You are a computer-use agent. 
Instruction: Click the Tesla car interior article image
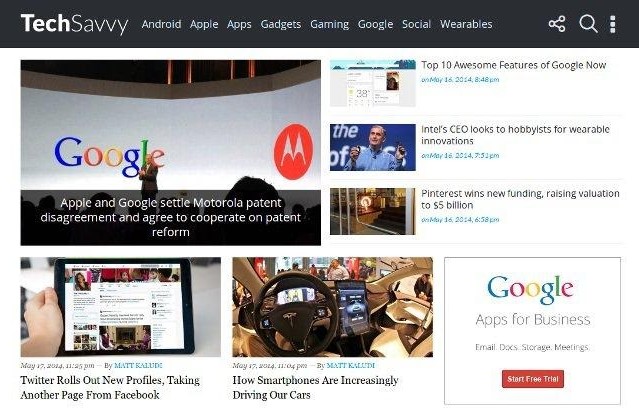tap(333, 307)
